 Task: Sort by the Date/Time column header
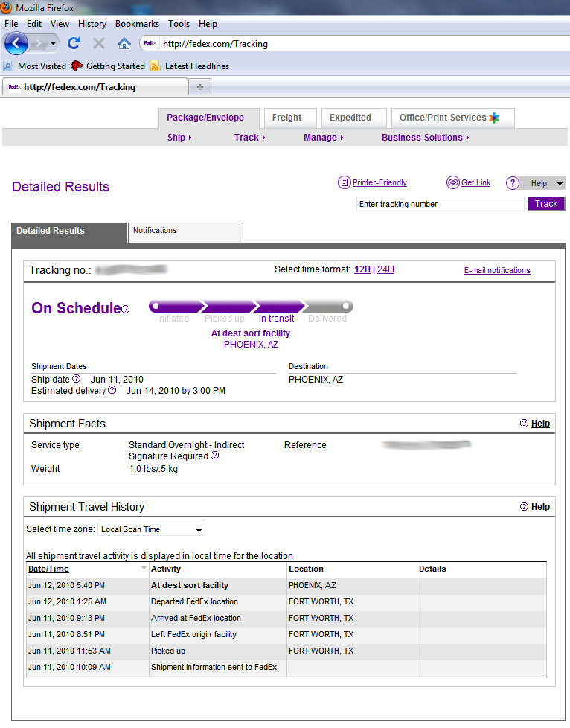pyautogui.click(x=48, y=569)
